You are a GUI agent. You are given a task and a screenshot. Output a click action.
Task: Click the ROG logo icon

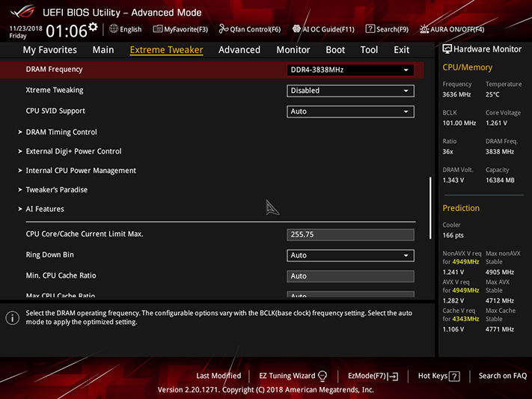click(22, 12)
